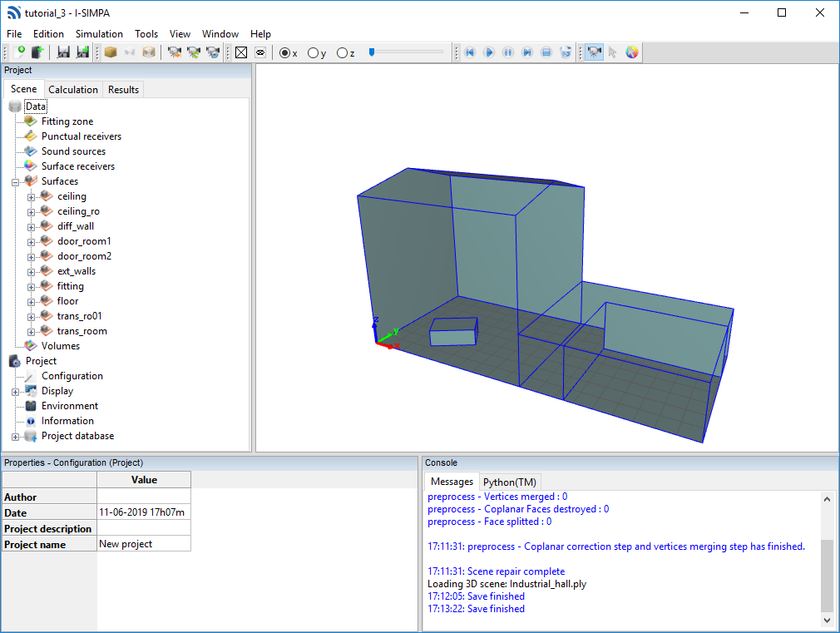Expand the floor surface group
Viewport: 840px width, 633px height.
[x=31, y=302]
